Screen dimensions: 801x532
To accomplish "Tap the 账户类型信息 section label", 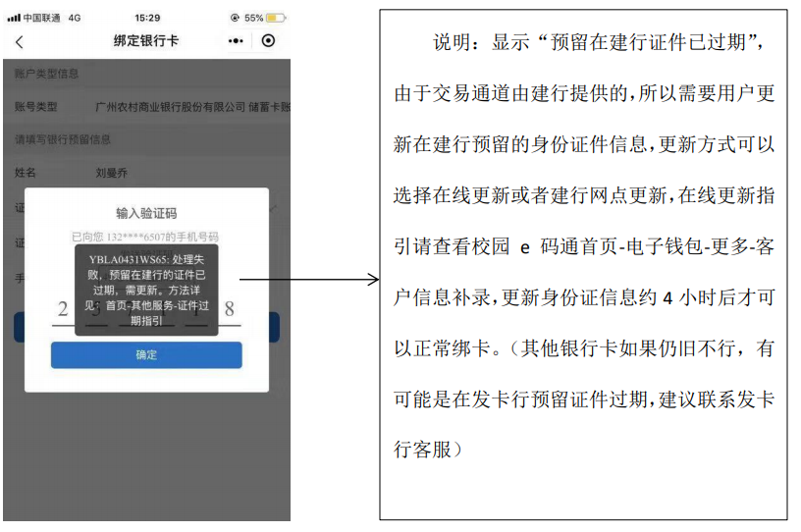I will pyautogui.click(x=46, y=74).
